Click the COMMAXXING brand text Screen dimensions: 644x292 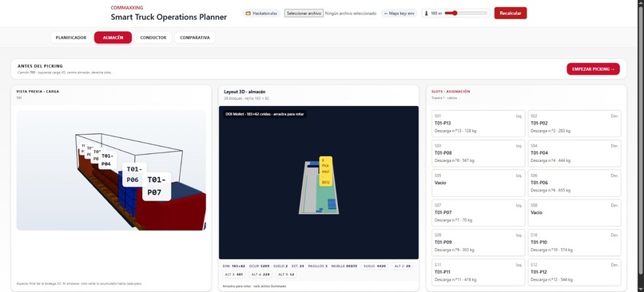(x=127, y=8)
